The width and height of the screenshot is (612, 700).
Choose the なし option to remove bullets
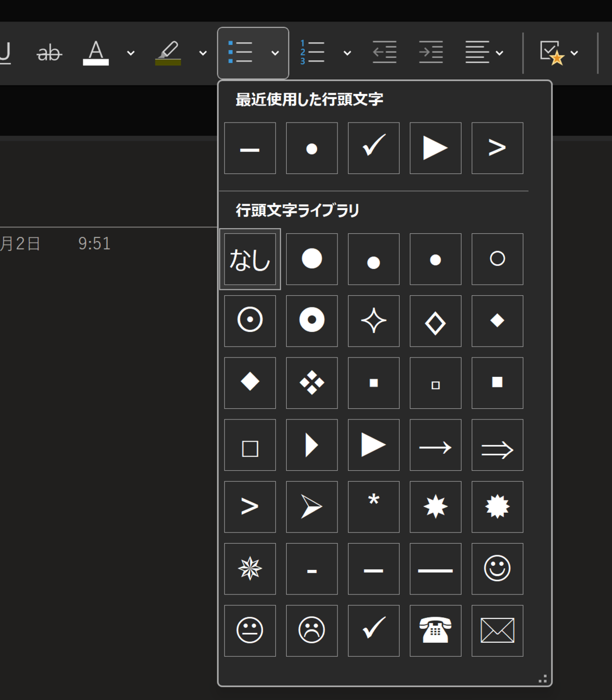(249, 259)
